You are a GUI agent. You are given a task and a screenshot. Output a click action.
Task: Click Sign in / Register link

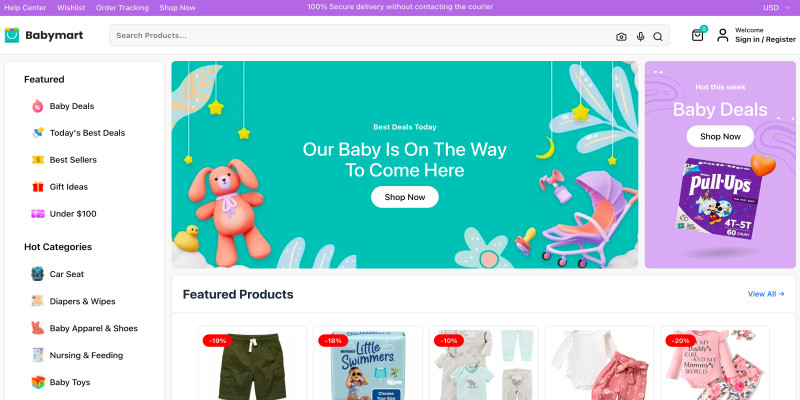tap(765, 39)
